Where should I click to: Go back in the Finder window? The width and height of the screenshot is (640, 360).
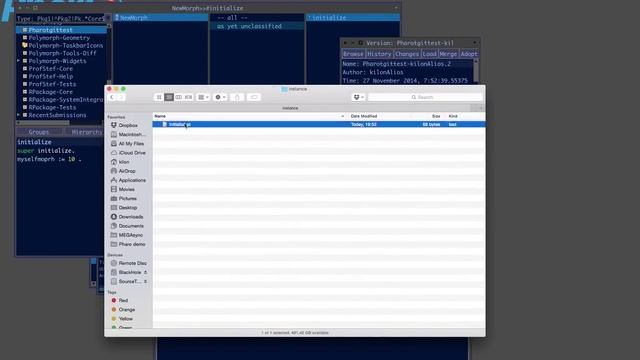coord(112,97)
